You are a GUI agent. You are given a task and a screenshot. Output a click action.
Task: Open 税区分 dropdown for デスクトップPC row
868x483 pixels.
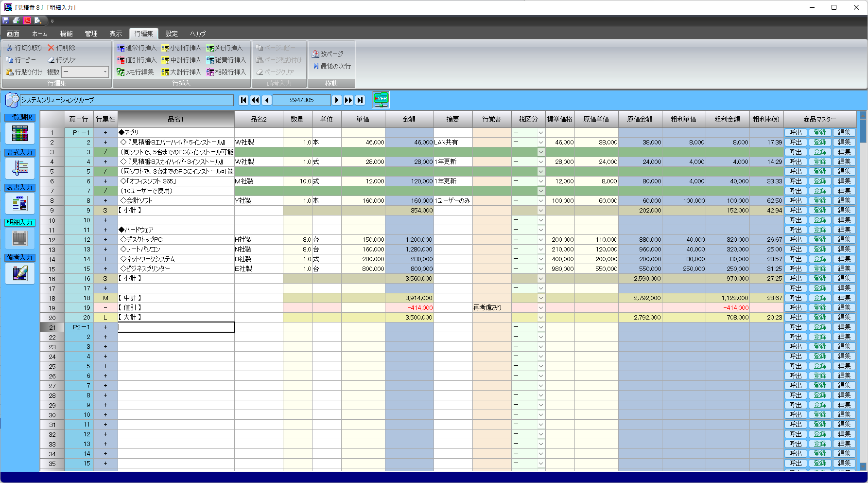point(540,240)
